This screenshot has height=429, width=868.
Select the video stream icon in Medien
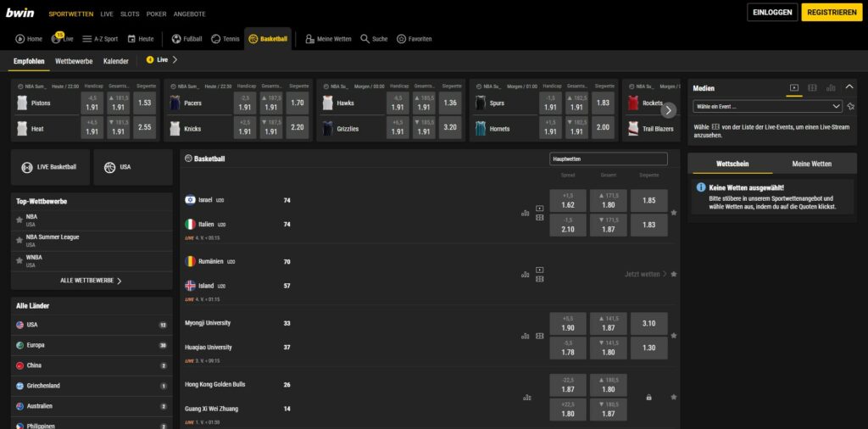tap(794, 87)
